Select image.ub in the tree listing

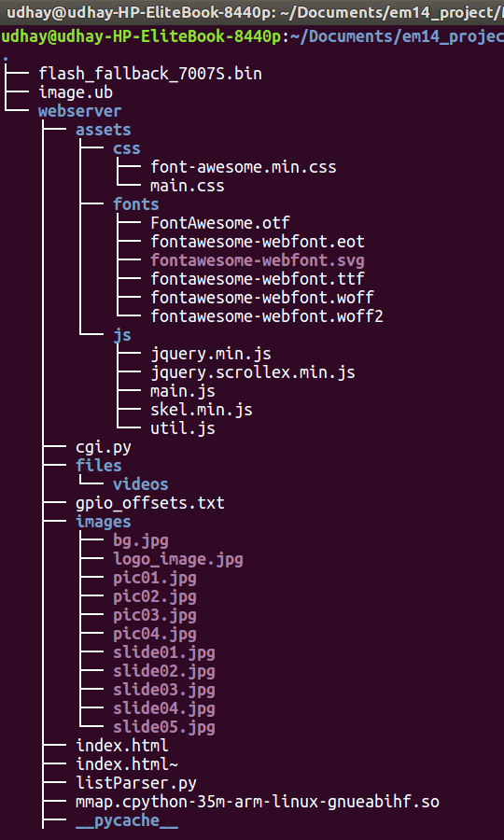[76, 92]
